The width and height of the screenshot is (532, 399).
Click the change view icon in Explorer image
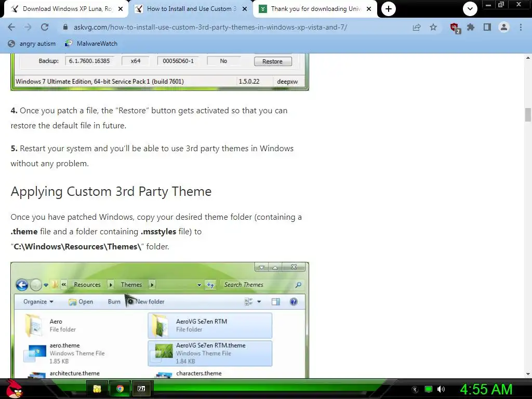pos(249,302)
